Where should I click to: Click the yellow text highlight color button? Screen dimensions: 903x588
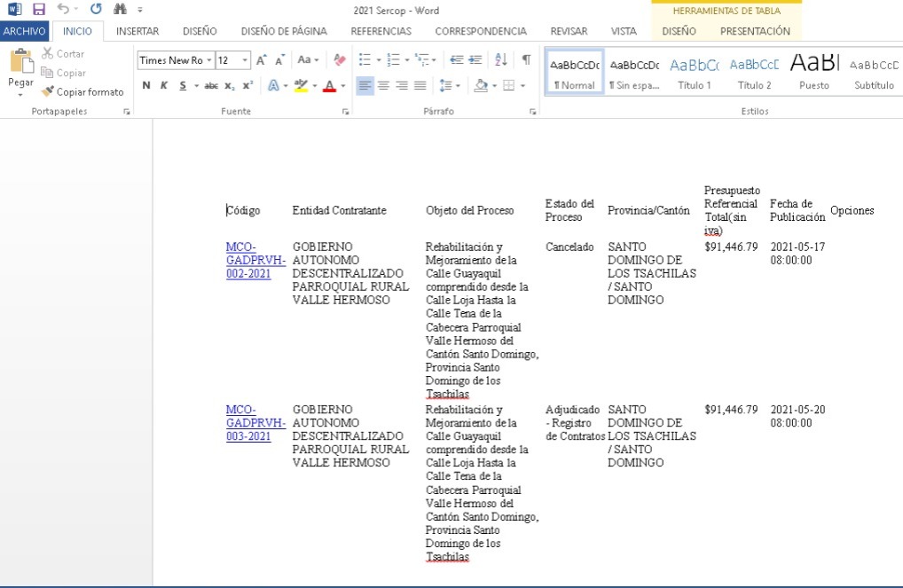point(300,86)
